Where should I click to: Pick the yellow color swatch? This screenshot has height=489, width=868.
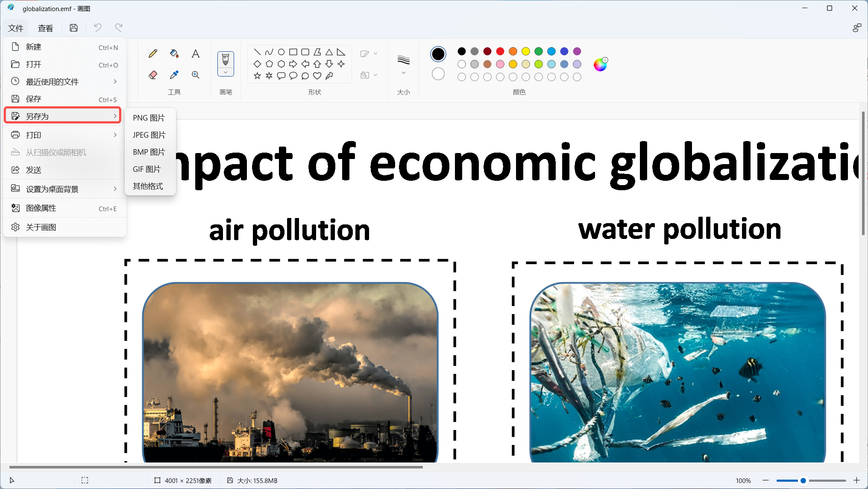[526, 51]
